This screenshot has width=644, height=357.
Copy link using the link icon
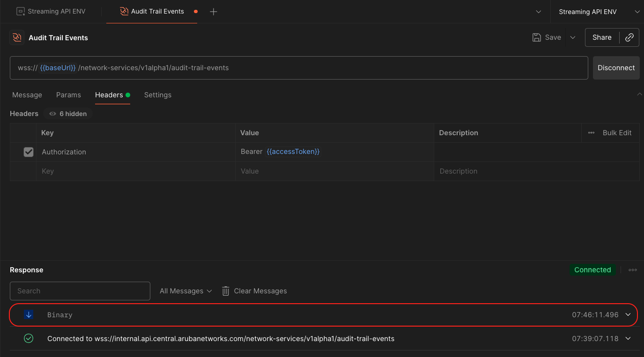[x=629, y=37]
